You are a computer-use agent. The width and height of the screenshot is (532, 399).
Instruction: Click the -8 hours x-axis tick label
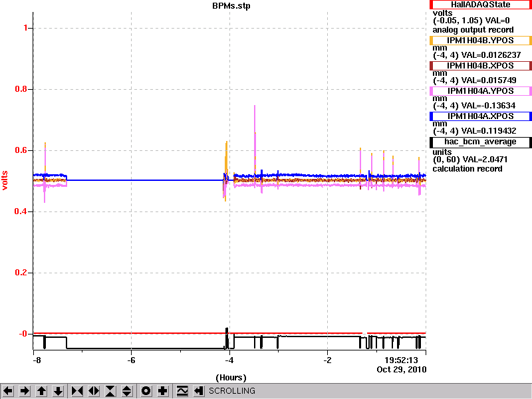point(37,360)
